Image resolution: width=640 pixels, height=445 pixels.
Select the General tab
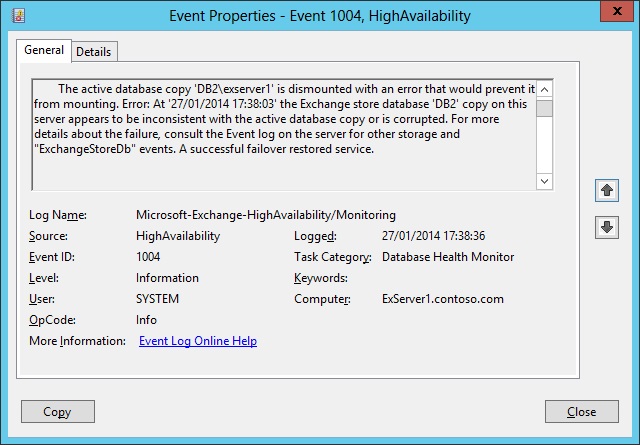tap(44, 50)
